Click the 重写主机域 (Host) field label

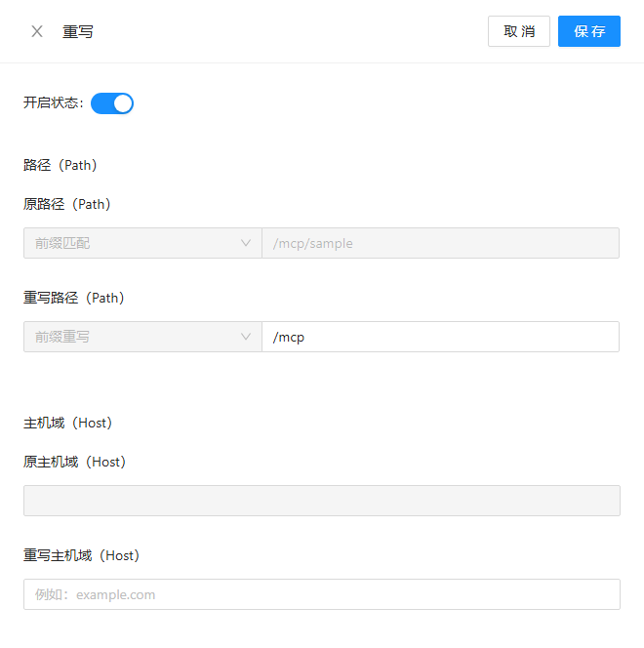(x=82, y=555)
